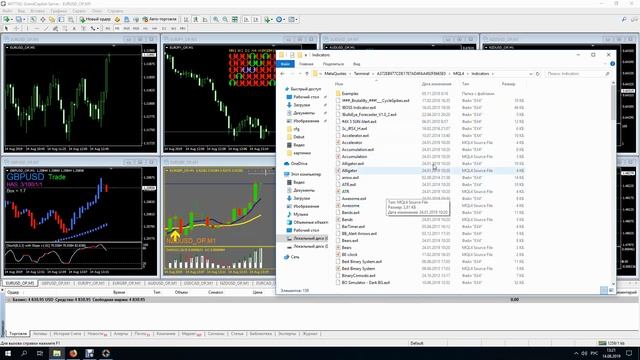Viewport: 640px width, 360px height.
Task: Switch to the M1 timeframe button
Action: pos(108,29)
